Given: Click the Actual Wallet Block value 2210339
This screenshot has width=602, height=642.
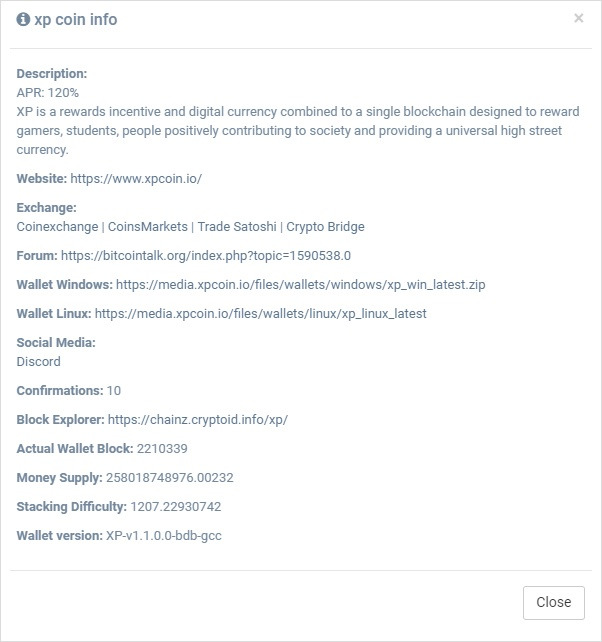Looking at the screenshot, I should point(162,449).
